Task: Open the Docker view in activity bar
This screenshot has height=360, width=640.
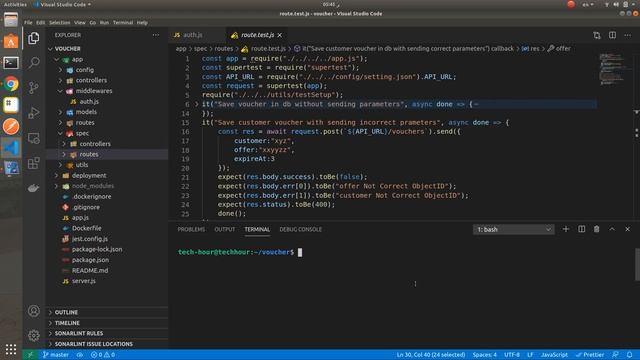Action: pos(34,188)
